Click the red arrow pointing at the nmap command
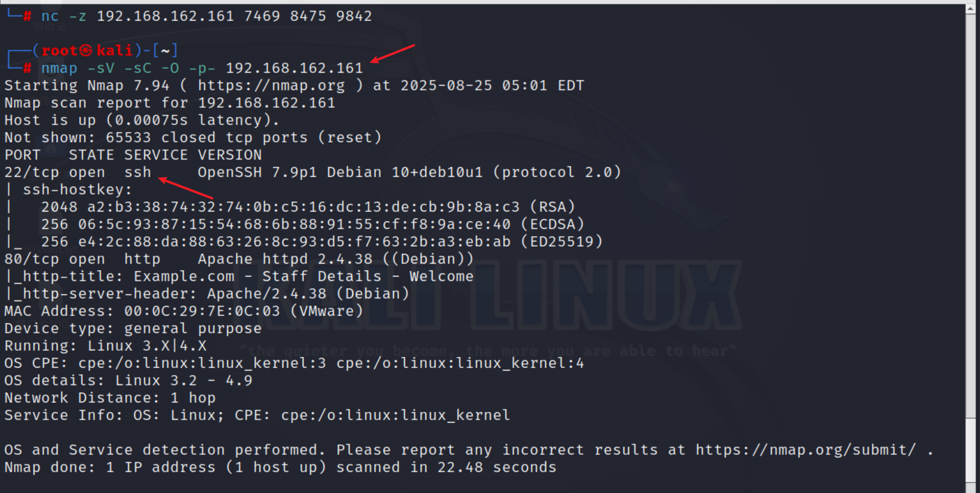The image size is (980, 493). coord(392,53)
